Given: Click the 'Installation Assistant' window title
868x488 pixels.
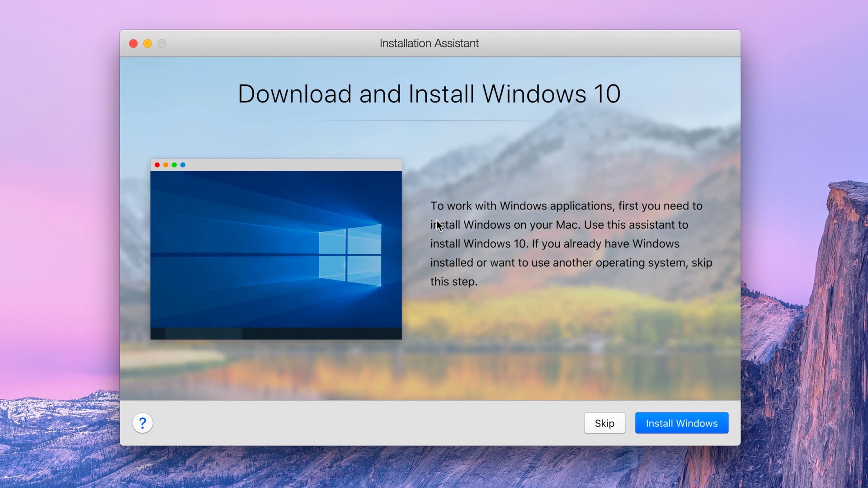Looking at the screenshot, I should pos(429,43).
